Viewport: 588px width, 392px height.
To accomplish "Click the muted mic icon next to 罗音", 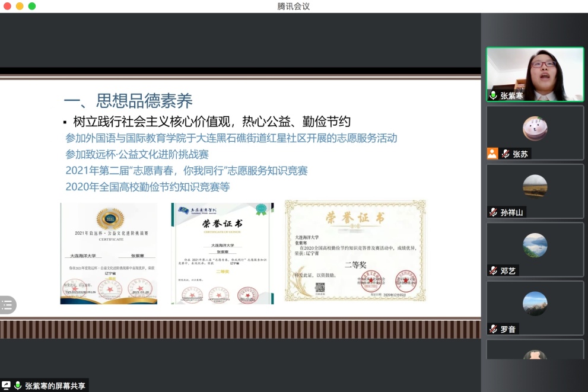I will (x=493, y=329).
